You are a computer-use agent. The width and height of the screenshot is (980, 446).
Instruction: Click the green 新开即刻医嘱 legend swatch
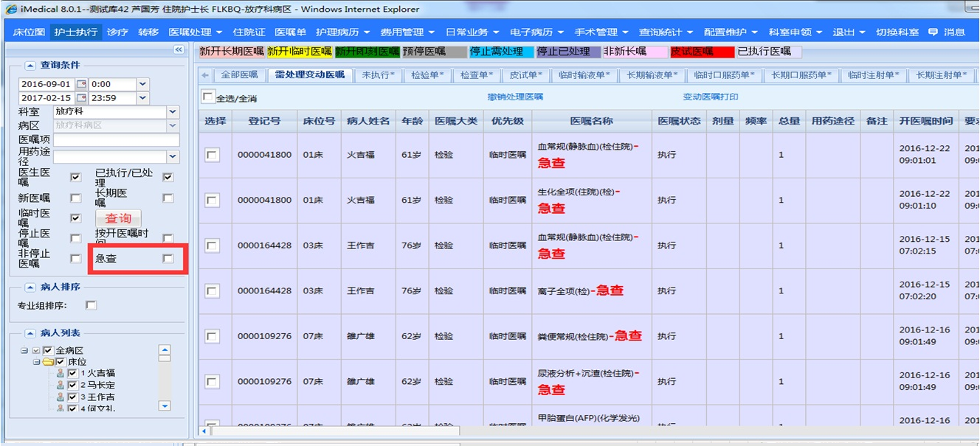(367, 52)
